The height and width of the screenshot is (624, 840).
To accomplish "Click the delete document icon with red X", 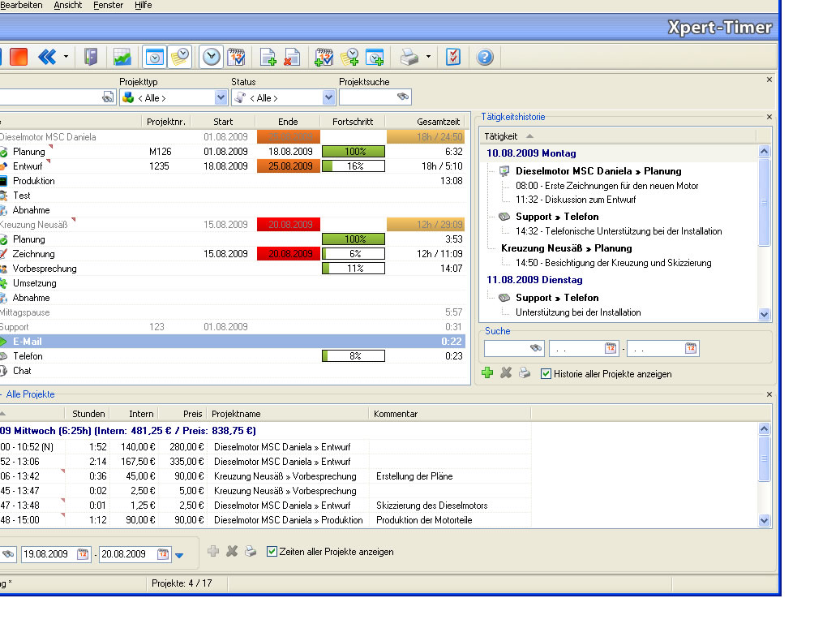I will [293, 57].
